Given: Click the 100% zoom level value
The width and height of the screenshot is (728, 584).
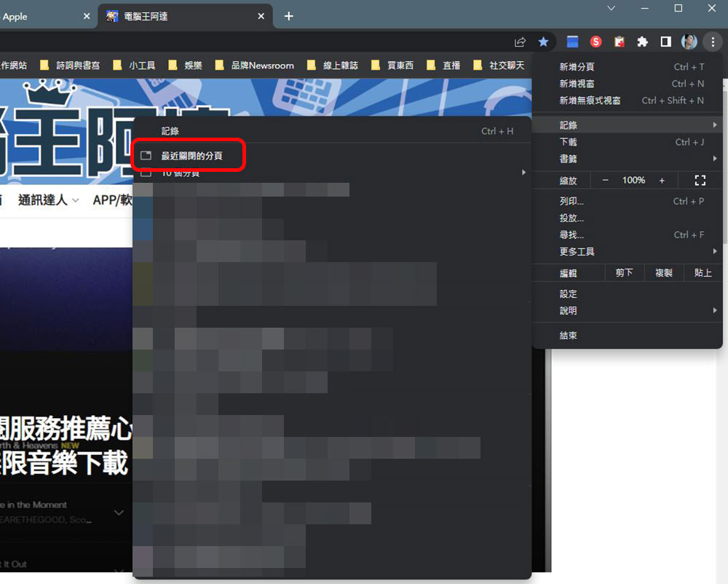Looking at the screenshot, I should tap(634, 180).
